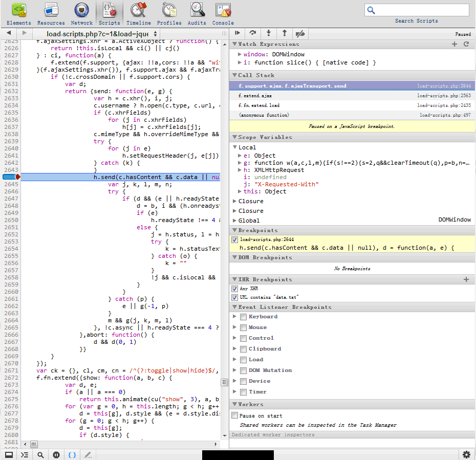The image size is (476, 460).
Task: Expand the this: Object variable
Action: point(240,191)
